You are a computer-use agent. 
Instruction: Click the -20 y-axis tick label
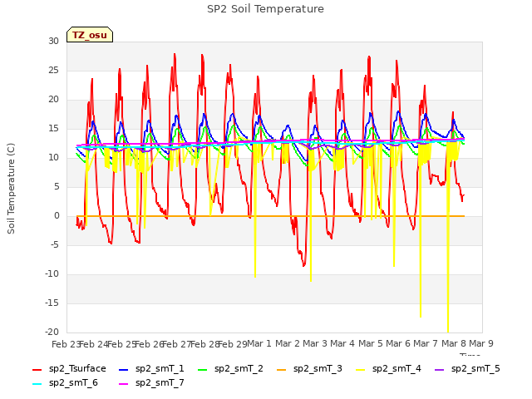(52, 332)
